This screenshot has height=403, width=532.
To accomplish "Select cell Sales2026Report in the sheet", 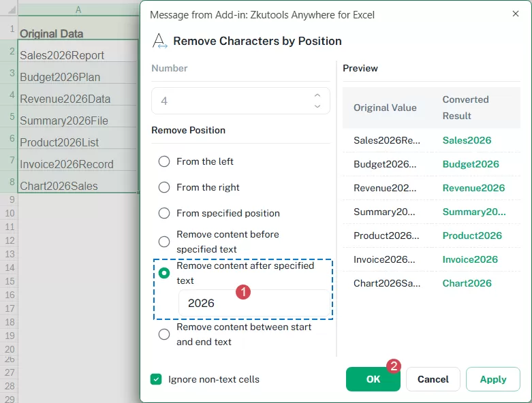I will (78, 51).
